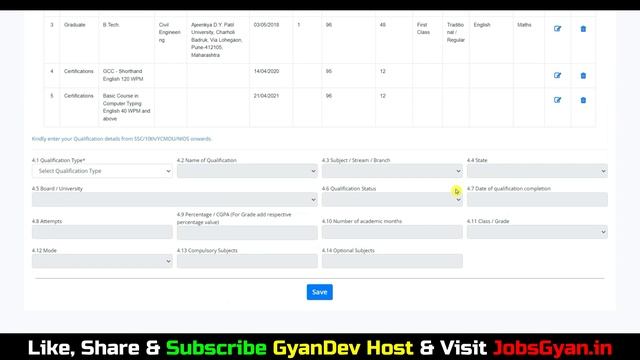
Task: Click the 4.9 Percentage / CGPA input field
Action: tap(247, 232)
